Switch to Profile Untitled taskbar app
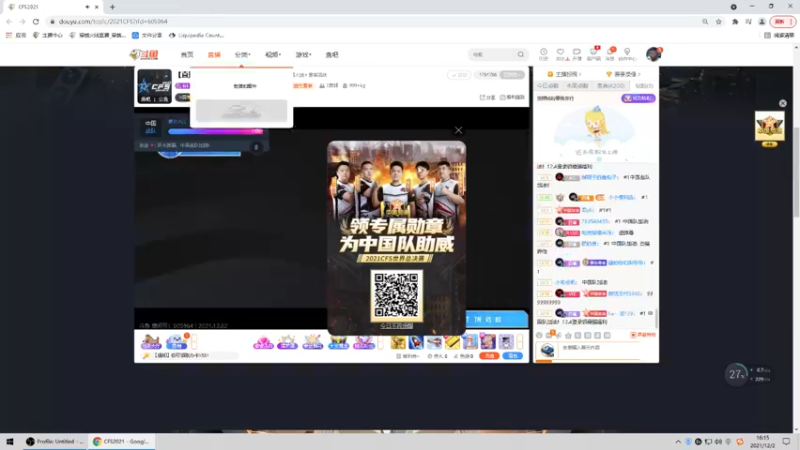 point(55,441)
